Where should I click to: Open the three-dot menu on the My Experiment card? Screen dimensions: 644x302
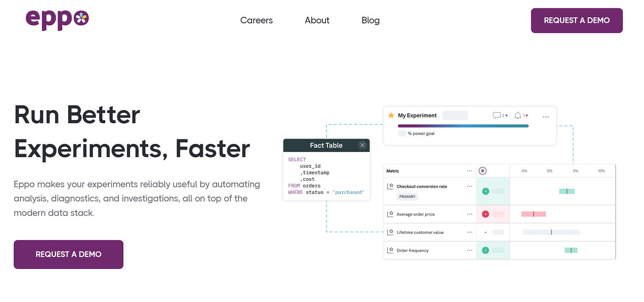pos(546,117)
